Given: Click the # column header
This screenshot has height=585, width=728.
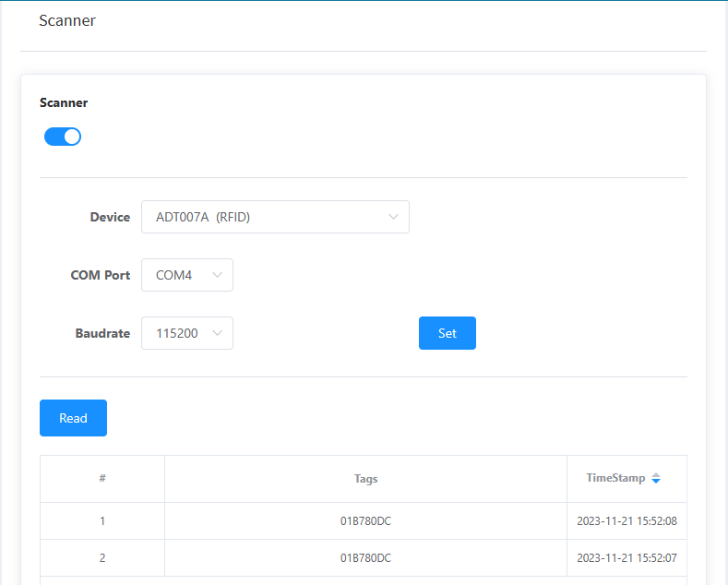Looking at the screenshot, I should click(x=102, y=479).
